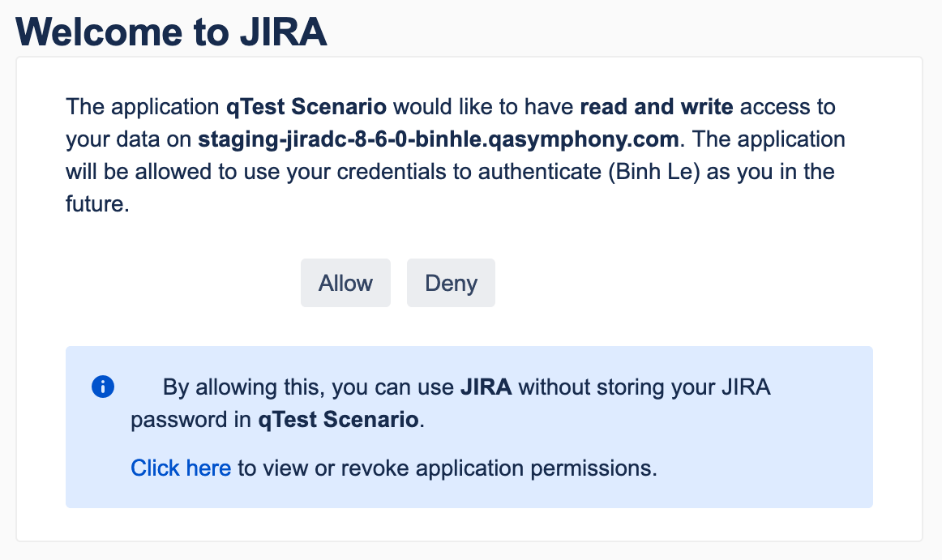The width and height of the screenshot is (942, 560).
Task: Click the words your data on
Action: click(x=129, y=139)
